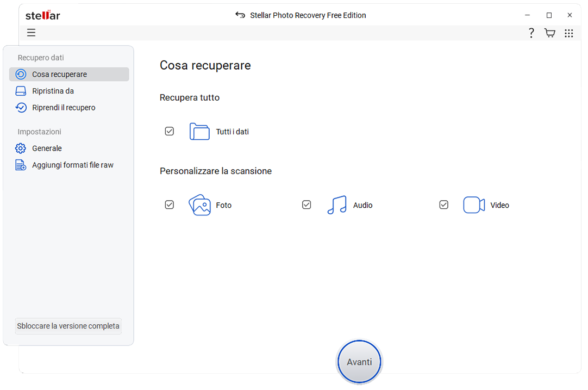Select Cosa recuperare in the sidebar

pos(69,75)
